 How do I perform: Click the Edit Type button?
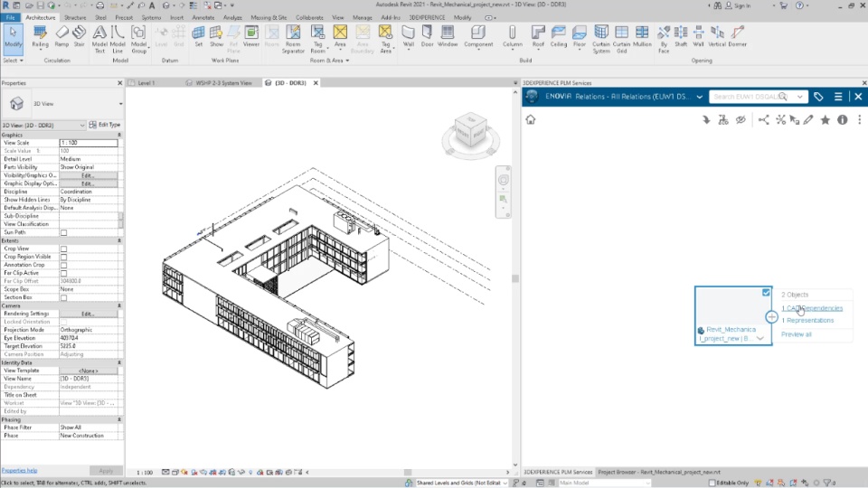click(105, 125)
